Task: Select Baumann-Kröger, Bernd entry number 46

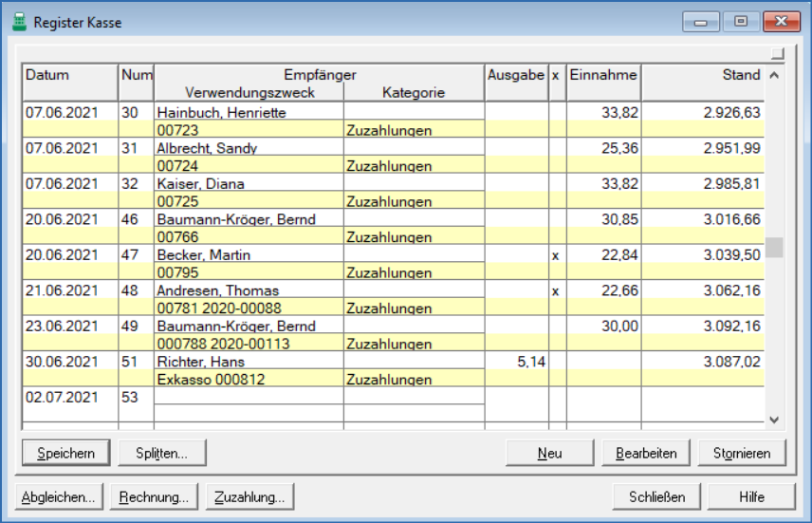Action: 249,219
